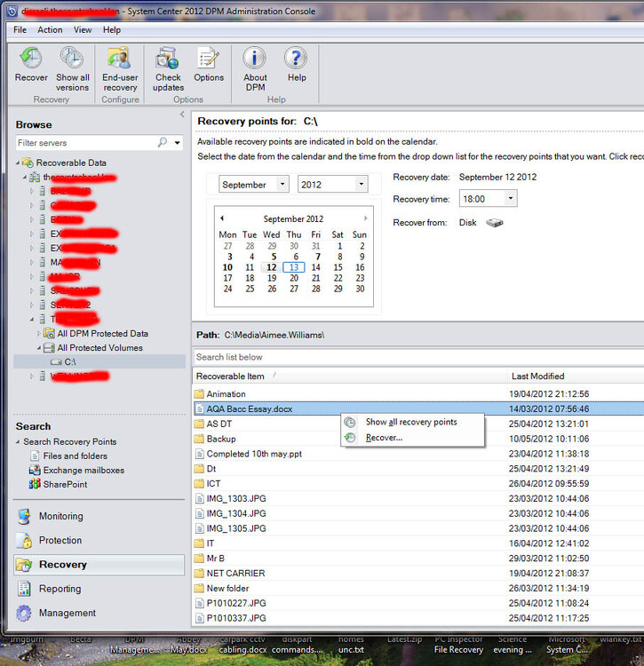Go to next month in calendar
Viewport: 644px width, 666px height.
[x=365, y=218]
